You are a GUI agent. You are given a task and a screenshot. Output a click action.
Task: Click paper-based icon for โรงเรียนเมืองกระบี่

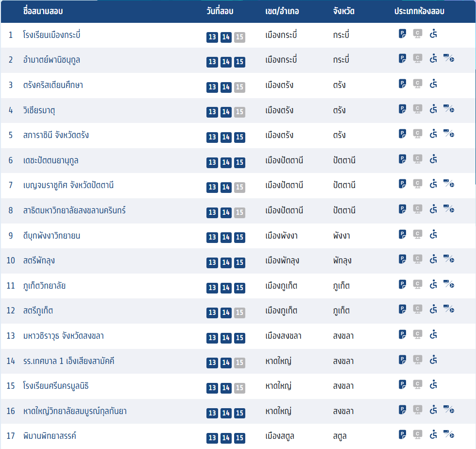(403, 34)
